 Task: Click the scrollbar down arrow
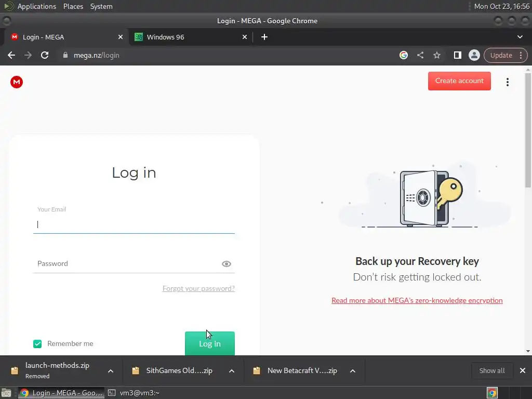tap(528, 351)
